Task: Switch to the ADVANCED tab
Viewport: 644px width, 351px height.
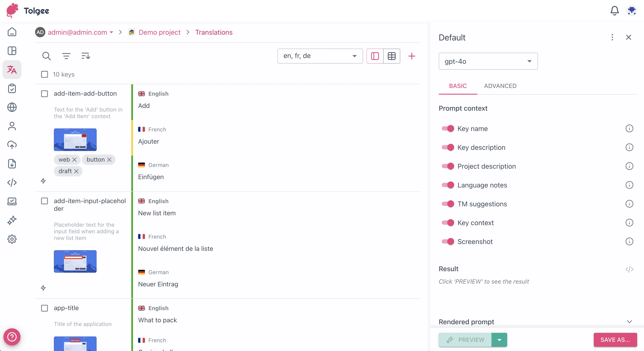Action: tap(500, 86)
